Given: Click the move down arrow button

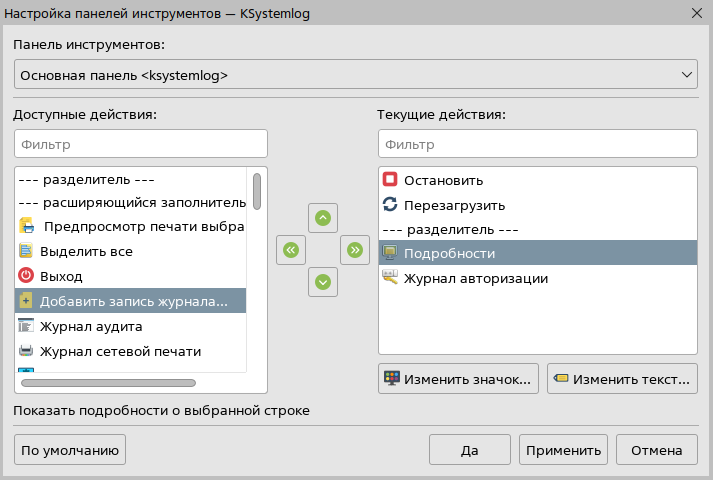Looking at the screenshot, I should (x=322, y=282).
